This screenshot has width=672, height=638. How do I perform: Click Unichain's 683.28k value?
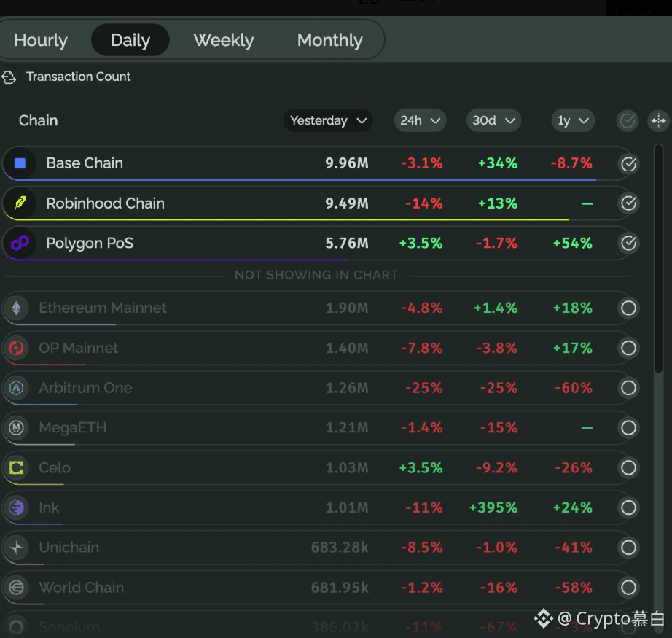[x=340, y=548]
